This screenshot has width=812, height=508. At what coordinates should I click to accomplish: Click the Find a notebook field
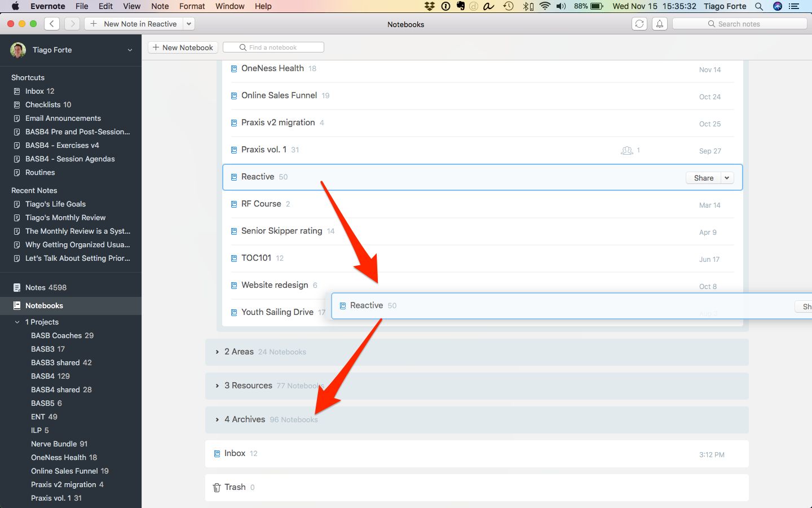click(x=273, y=47)
